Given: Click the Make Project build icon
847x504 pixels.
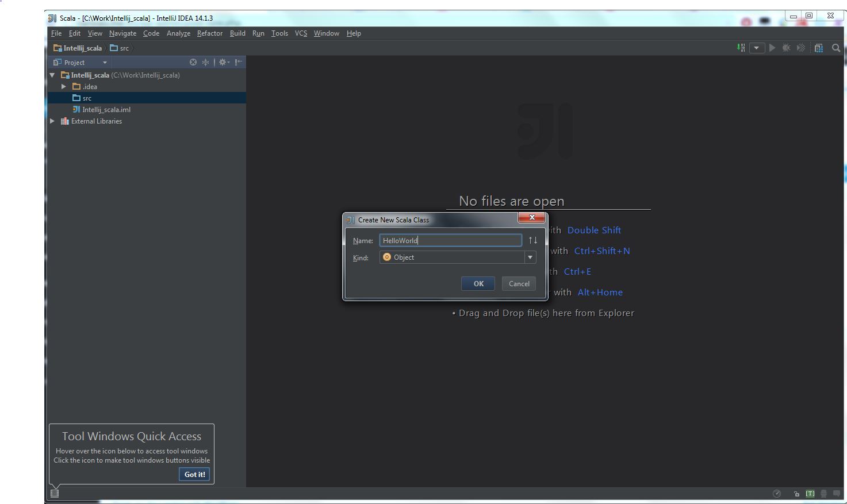Looking at the screenshot, I should (x=741, y=48).
